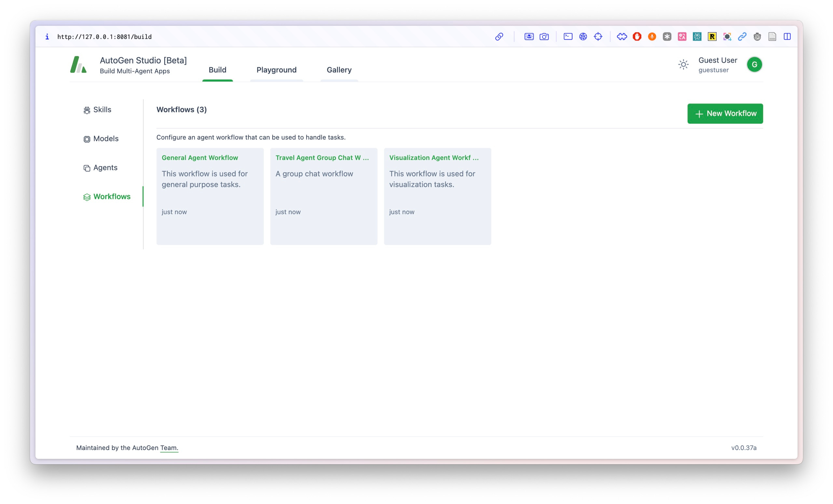Click the red stop-hand ad blocker icon
The width and height of the screenshot is (833, 504).
[637, 36]
